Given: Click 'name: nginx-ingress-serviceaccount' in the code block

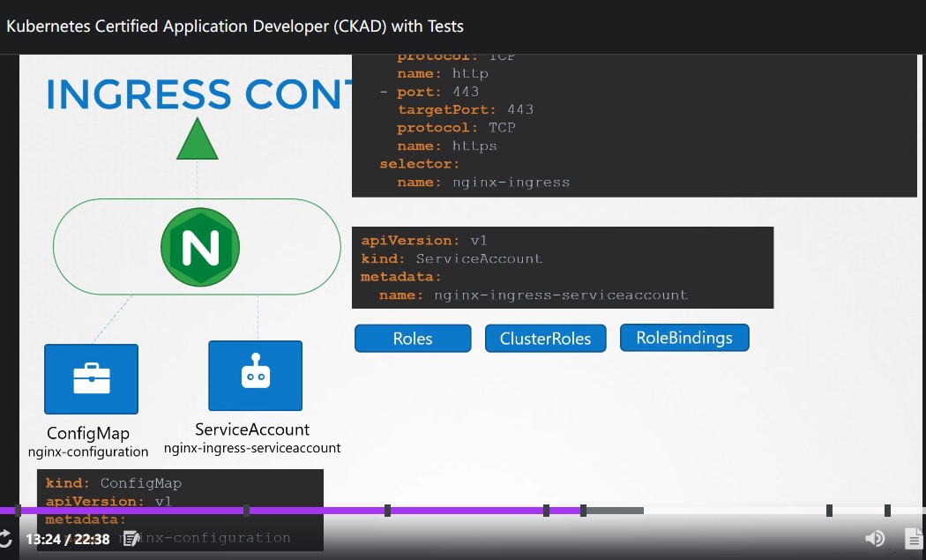Looking at the screenshot, I should 534,295.
